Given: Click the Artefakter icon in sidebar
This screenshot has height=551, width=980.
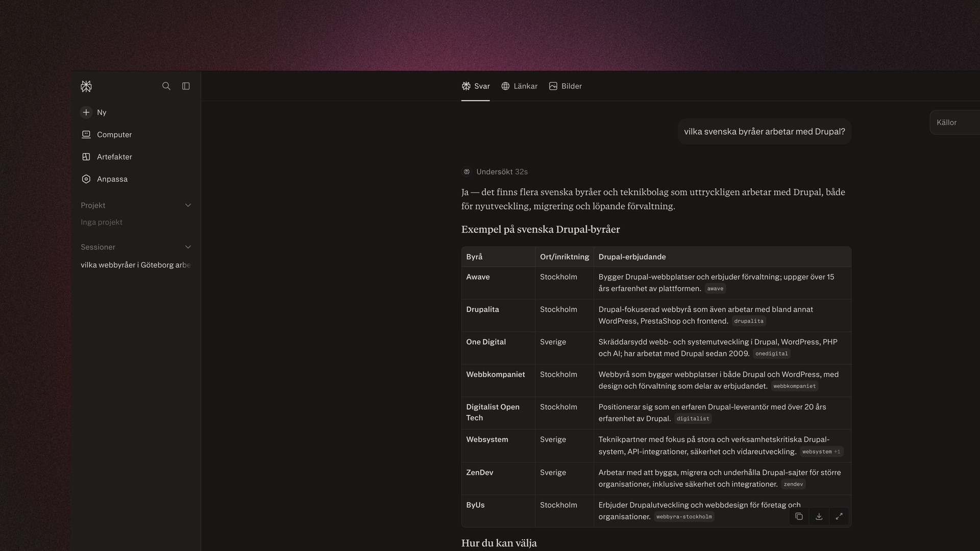Looking at the screenshot, I should (86, 157).
